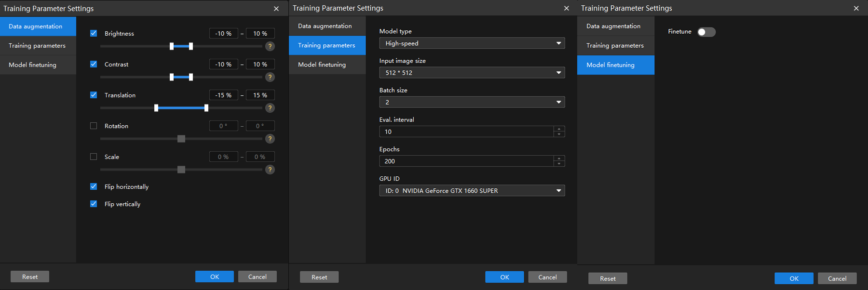This screenshot has height=290, width=868.
Task: Turn on the Finetune toggle
Action: coord(706,32)
